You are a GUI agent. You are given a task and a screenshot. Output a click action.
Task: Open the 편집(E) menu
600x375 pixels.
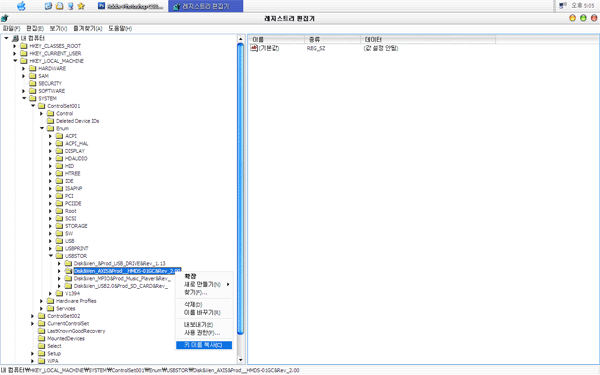(35, 28)
